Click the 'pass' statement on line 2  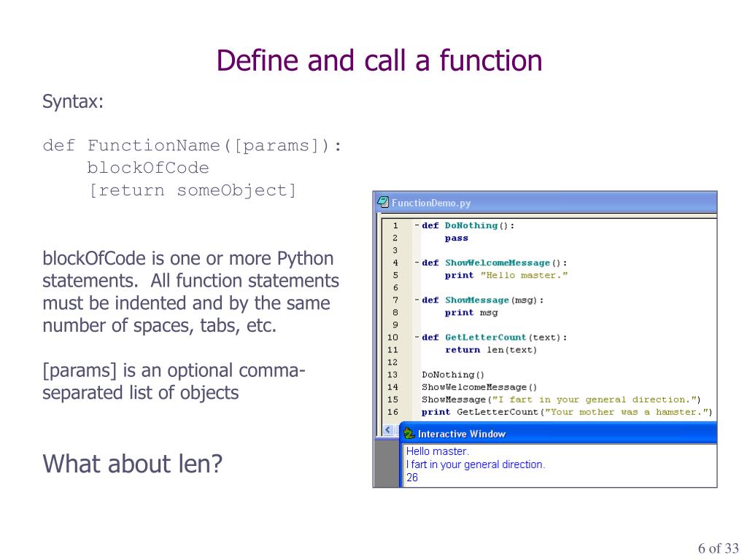(x=457, y=238)
